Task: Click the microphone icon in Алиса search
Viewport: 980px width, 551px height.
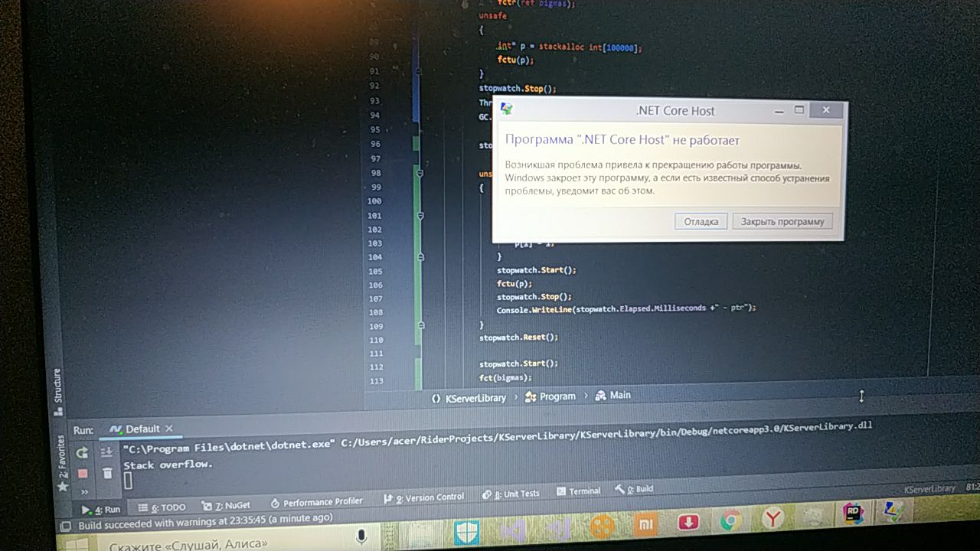Action: coord(361,536)
